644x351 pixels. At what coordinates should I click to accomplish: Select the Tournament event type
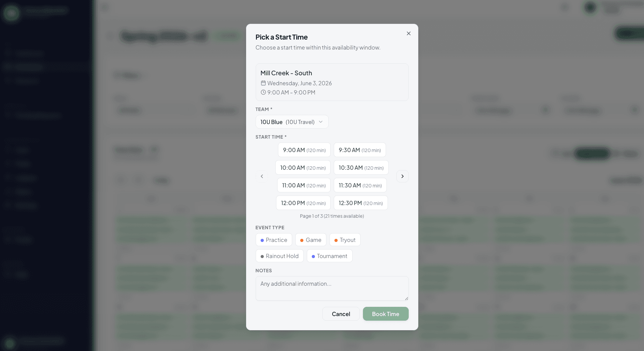click(x=329, y=256)
